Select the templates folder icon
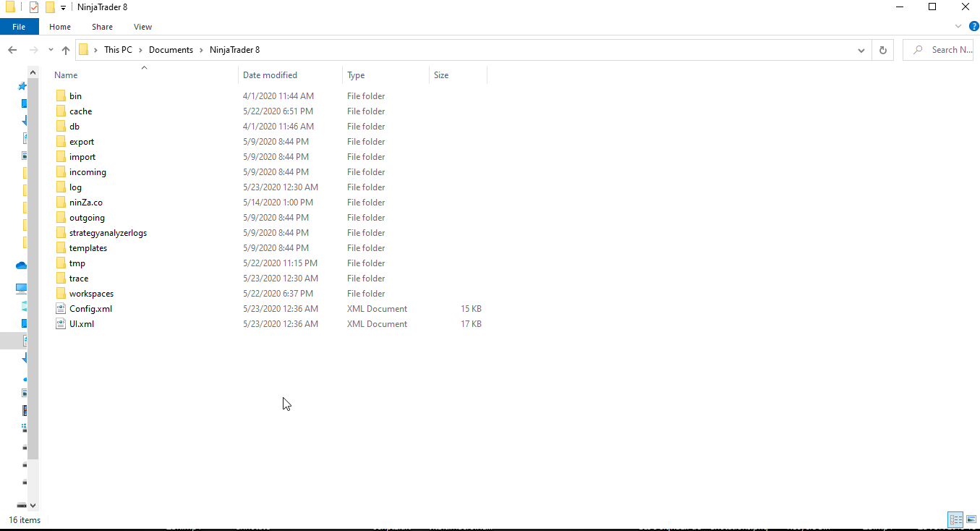The image size is (980, 531). pyautogui.click(x=61, y=248)
